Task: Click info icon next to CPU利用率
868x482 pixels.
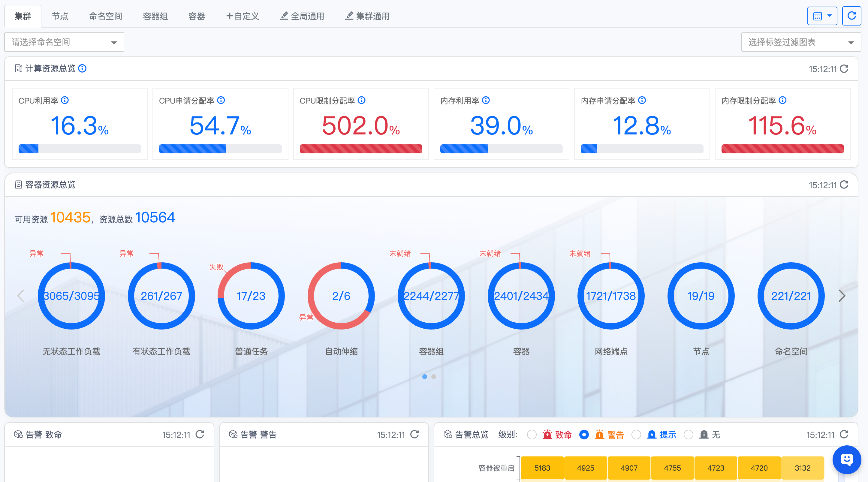Action: (65, 100)
